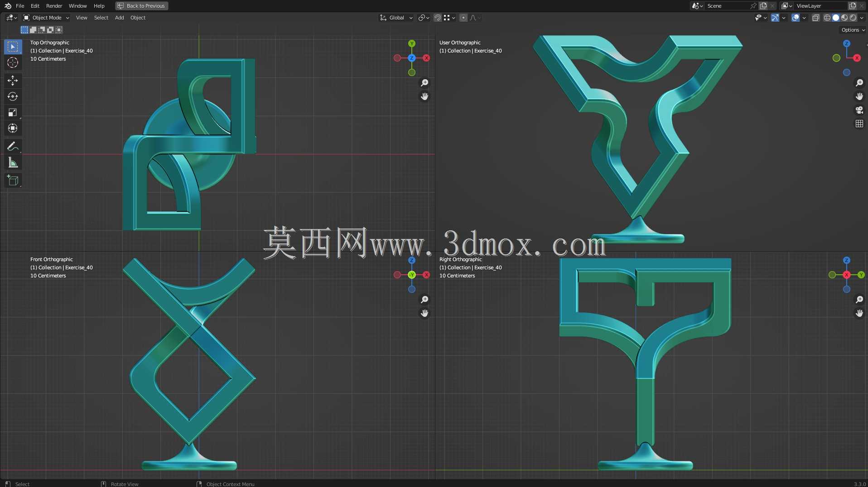Choose the extend selection mode icon
The width and height of the screenshot is (868, 487).
click(x=33, y=30)
